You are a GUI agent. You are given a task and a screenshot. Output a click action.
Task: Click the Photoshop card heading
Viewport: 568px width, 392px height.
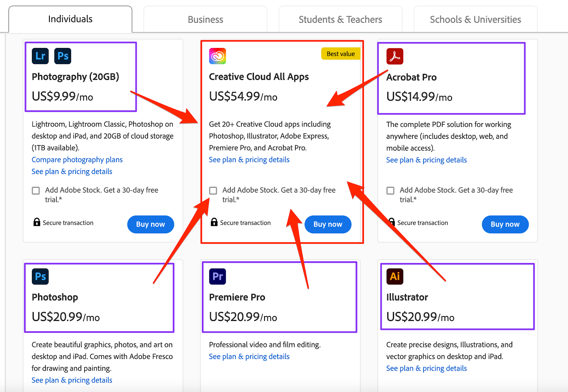55,297
